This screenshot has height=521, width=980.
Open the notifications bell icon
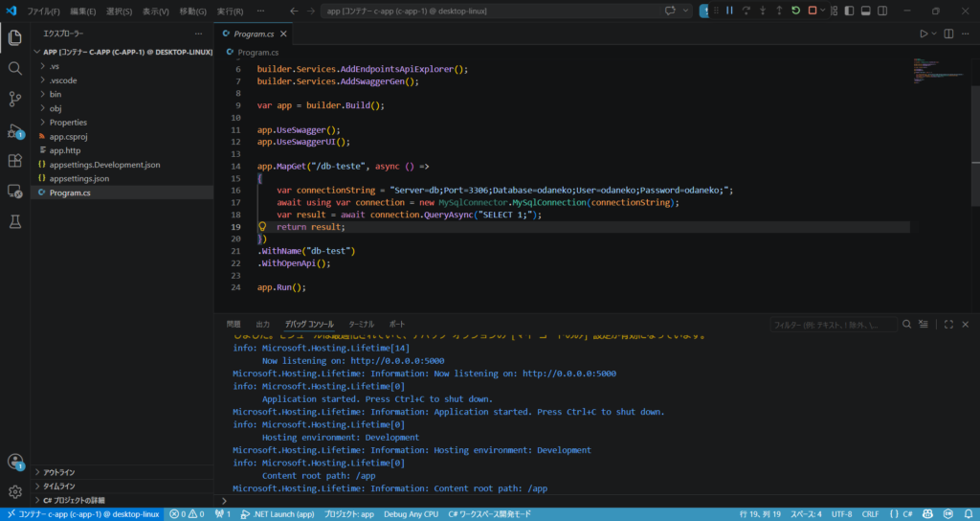(969, 514)
